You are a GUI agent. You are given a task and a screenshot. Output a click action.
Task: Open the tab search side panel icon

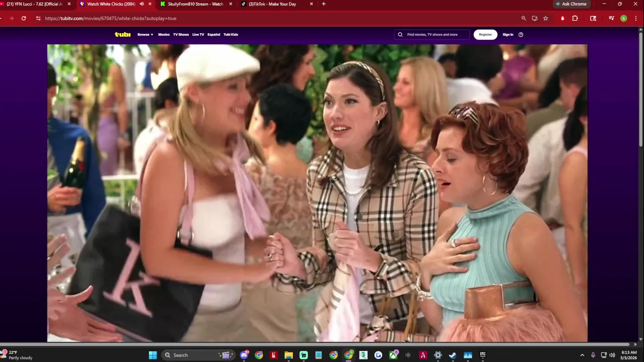coord(593,18)
